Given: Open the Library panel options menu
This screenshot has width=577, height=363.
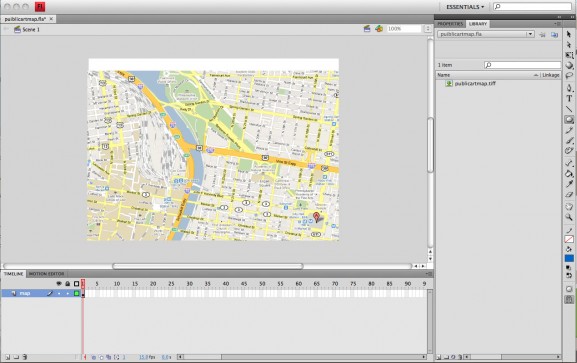Looking at the screenshot, I should pos(557,24).
